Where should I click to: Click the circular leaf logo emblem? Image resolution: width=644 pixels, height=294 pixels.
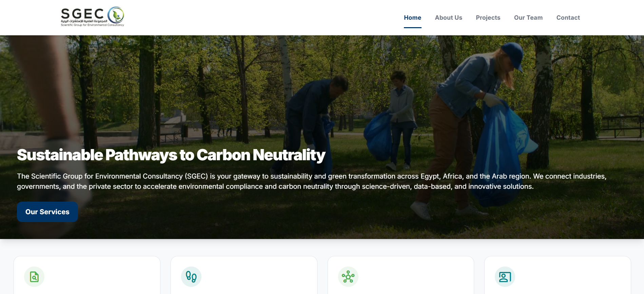point(116,15)
